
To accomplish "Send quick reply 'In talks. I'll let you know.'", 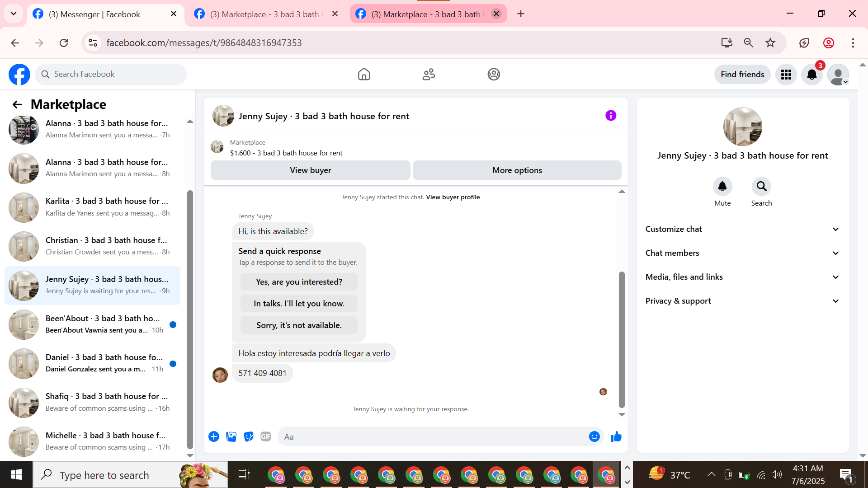I will click(299, 304).
